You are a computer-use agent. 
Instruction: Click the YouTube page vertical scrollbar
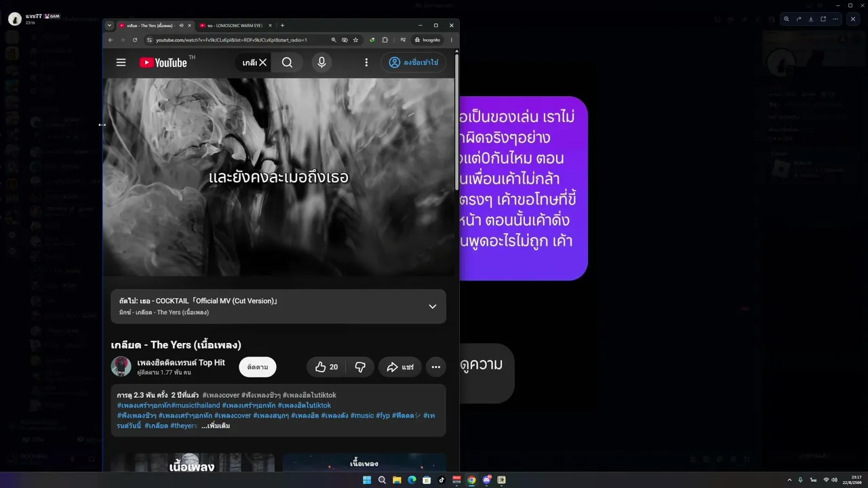457,122
